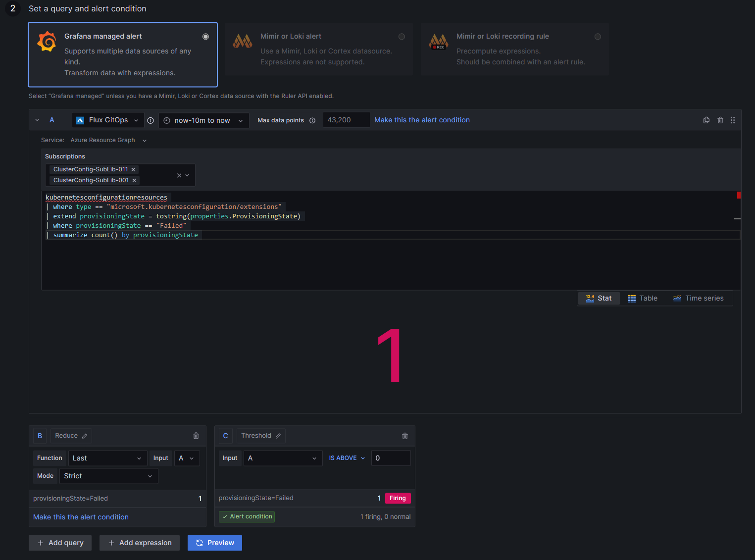Image resolution: width=755 pixels, height=560 pixels.
Task: Click the A query reference label
Action: pos(52,120)
